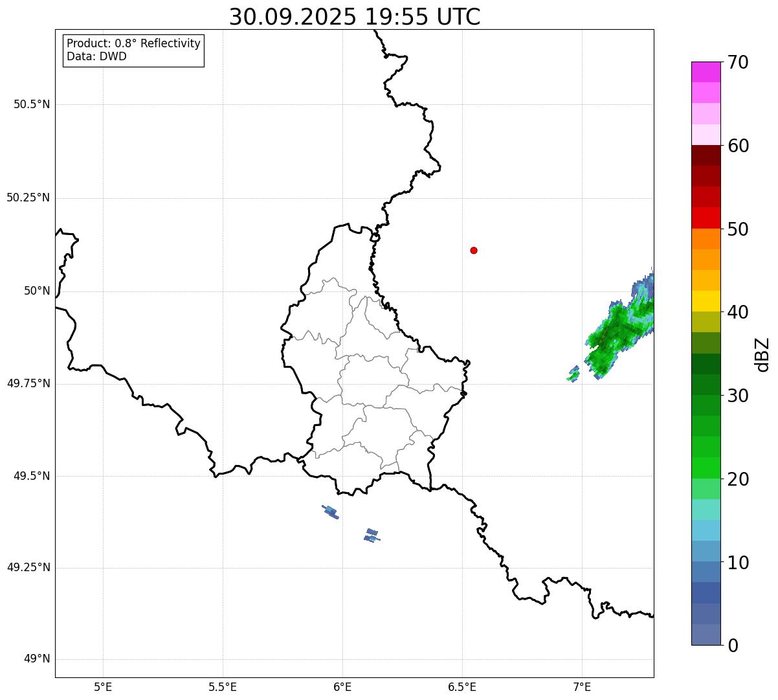778x700 pixels.
Task: Pick the dark maroon colorbar swatch below 60
Action: point(706,155)
